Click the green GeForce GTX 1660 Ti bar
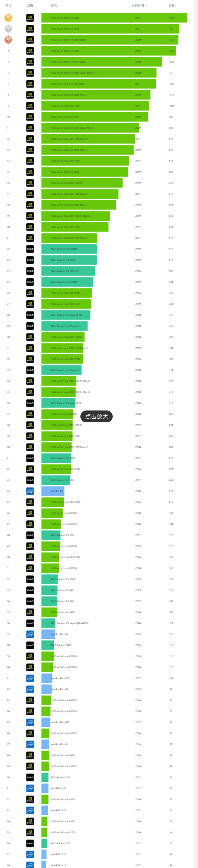 coord(82,183)
